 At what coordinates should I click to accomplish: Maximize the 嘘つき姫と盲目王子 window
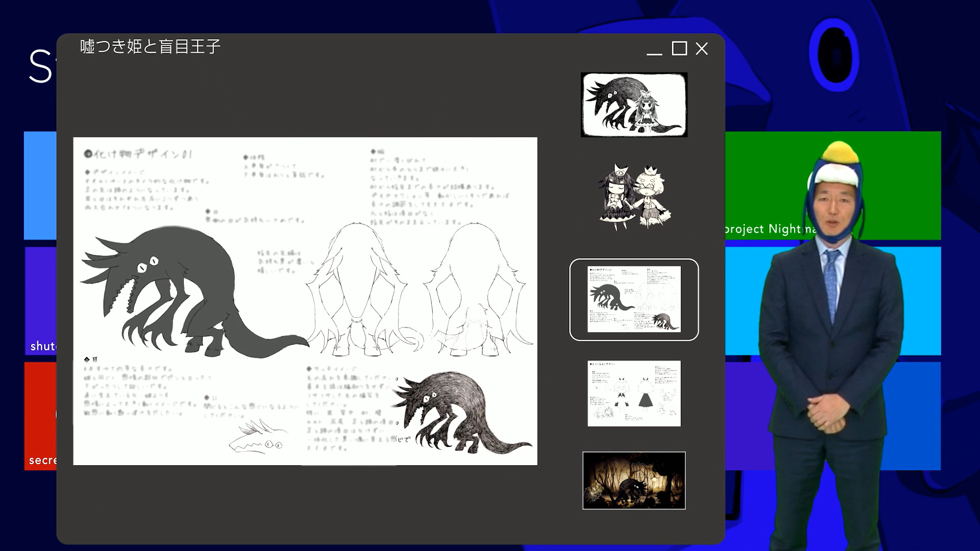click(679, 48)
